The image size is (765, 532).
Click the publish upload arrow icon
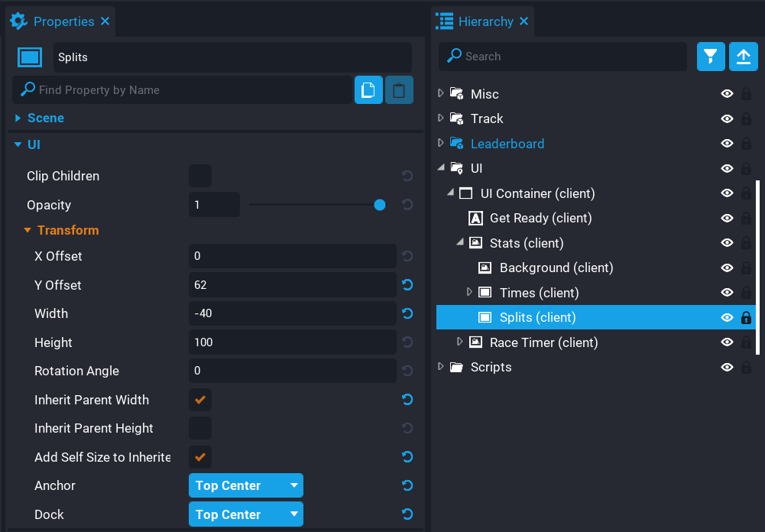tap(743, 57)
